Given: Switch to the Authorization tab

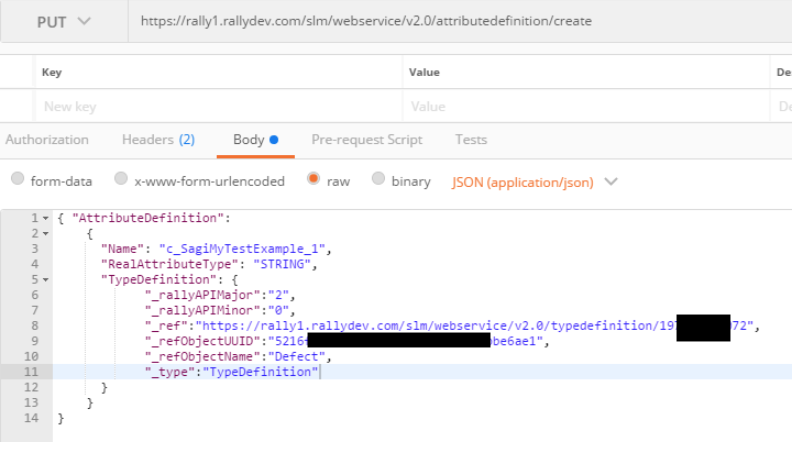Looking at the screenshot, I should 47,140.
